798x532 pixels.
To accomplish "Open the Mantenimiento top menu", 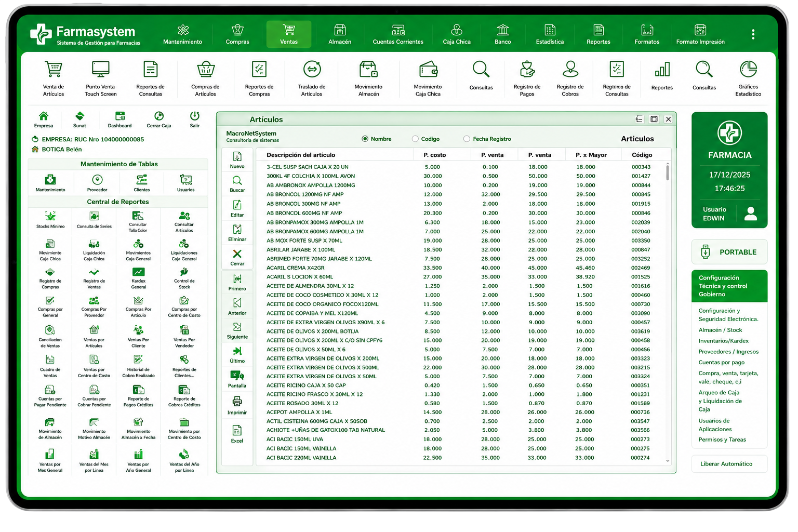I will [183, 34].
